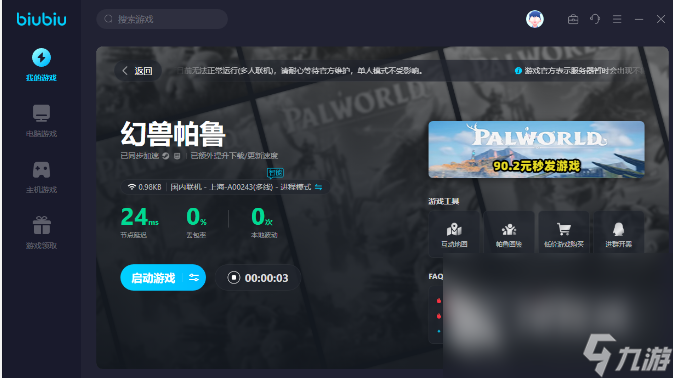Open the shopping cart game purchase tool

click(564, 234)
